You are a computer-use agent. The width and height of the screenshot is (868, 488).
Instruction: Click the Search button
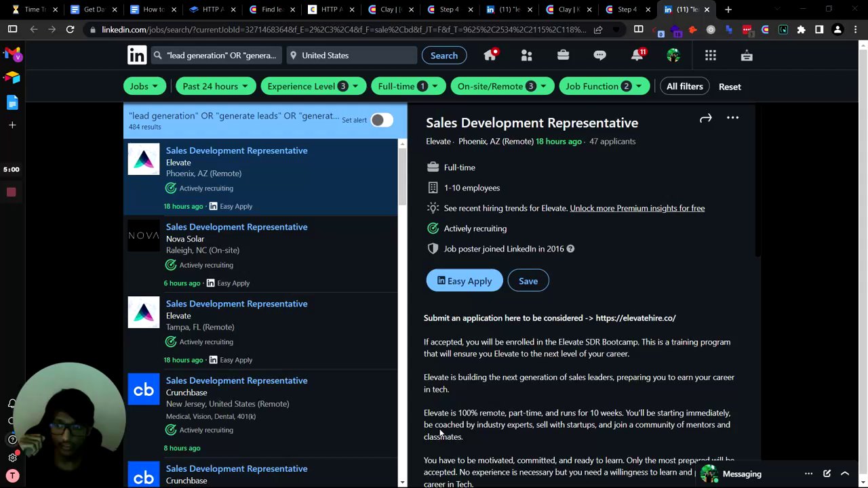coord(444,56)
